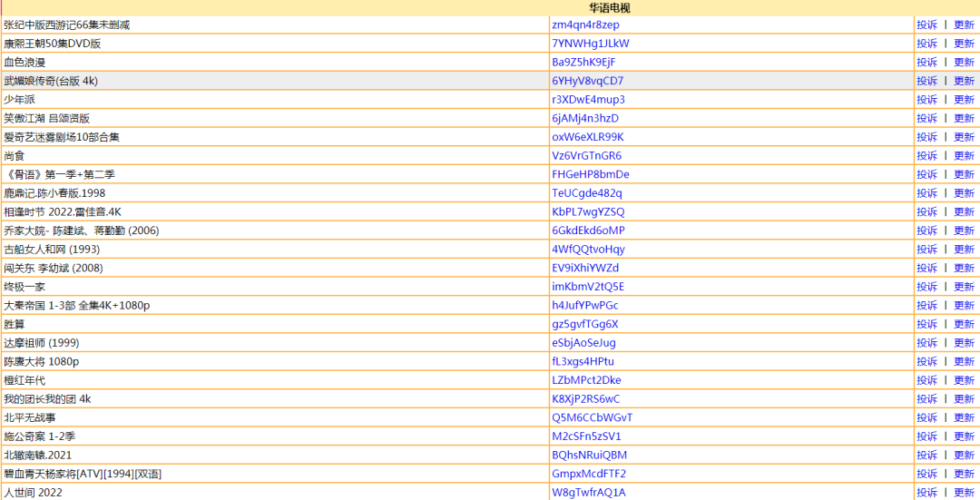Screen dimensions: 980x500
Task: Open link M2cSFn5zSV1
Action: point(586,436)
